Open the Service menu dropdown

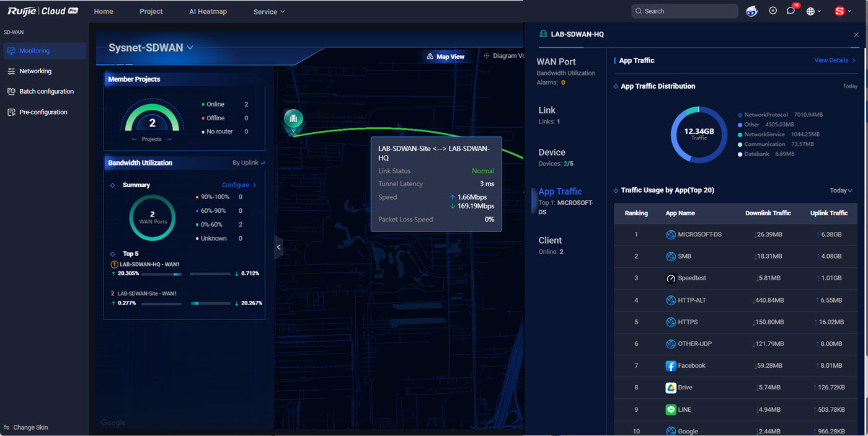(269, 12)
